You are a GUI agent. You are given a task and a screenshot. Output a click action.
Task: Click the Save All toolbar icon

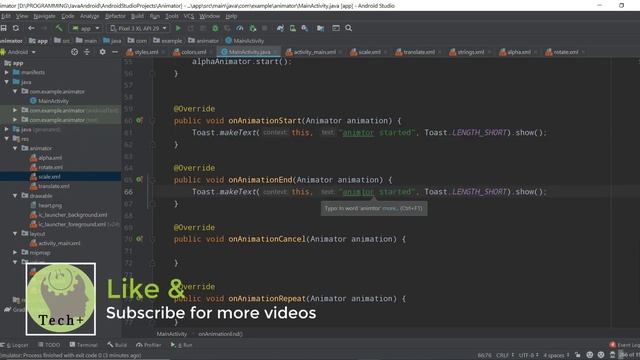click(x=4, y=28)
